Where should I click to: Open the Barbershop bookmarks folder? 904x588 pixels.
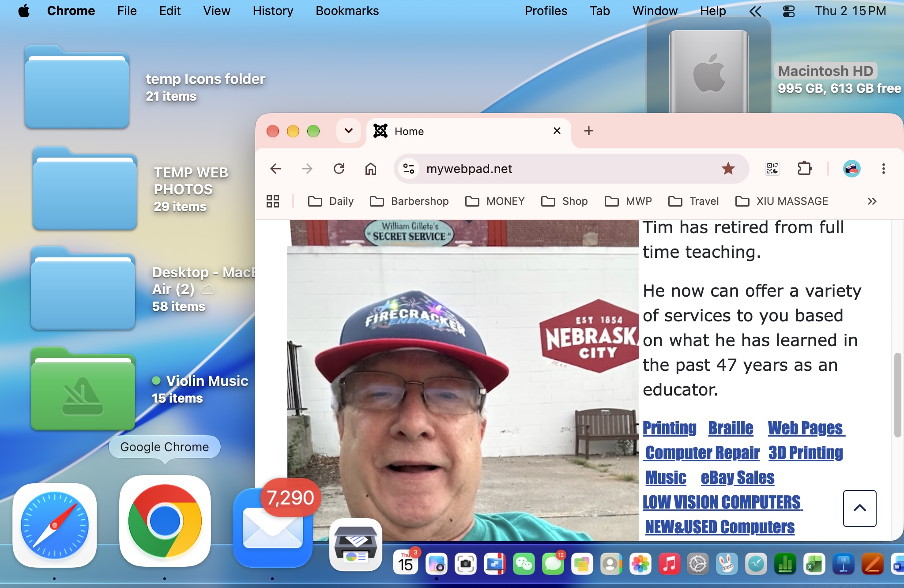pos(409,201)
